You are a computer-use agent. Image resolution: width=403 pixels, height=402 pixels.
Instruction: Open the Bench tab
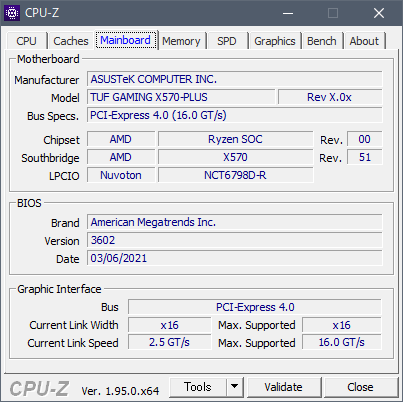(x=322, y=41)
